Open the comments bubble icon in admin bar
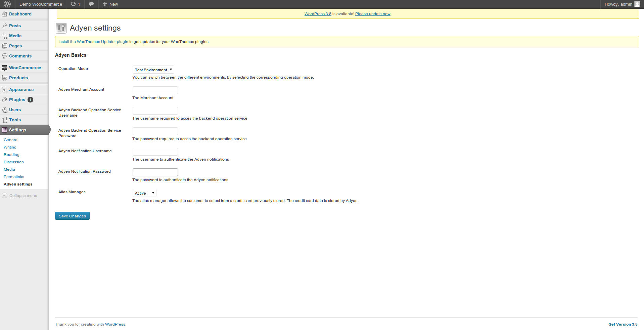This screenshot has width=644, height=330. [x=91, y=4]
